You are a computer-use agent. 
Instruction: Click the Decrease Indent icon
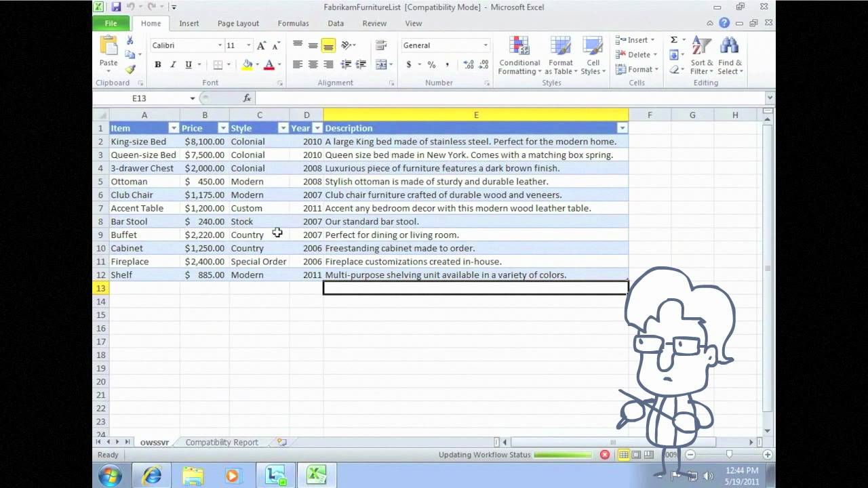coord(346,64)
